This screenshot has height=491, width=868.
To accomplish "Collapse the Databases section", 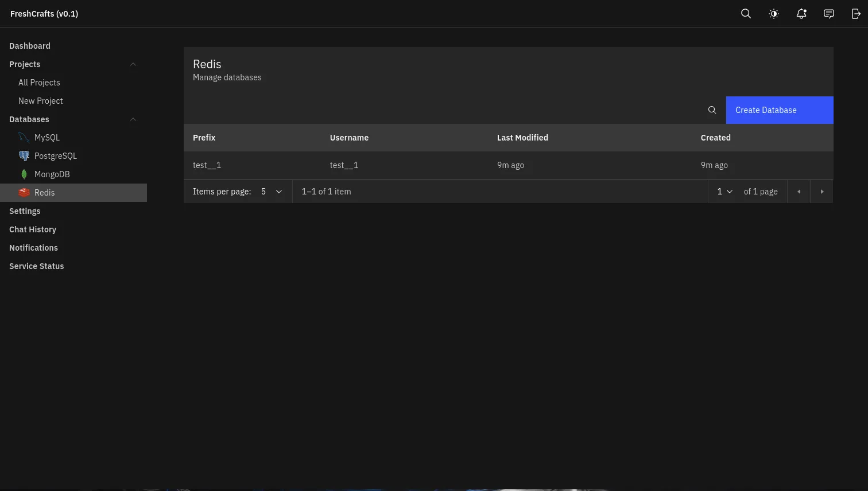I will click(x=133, y=119).
